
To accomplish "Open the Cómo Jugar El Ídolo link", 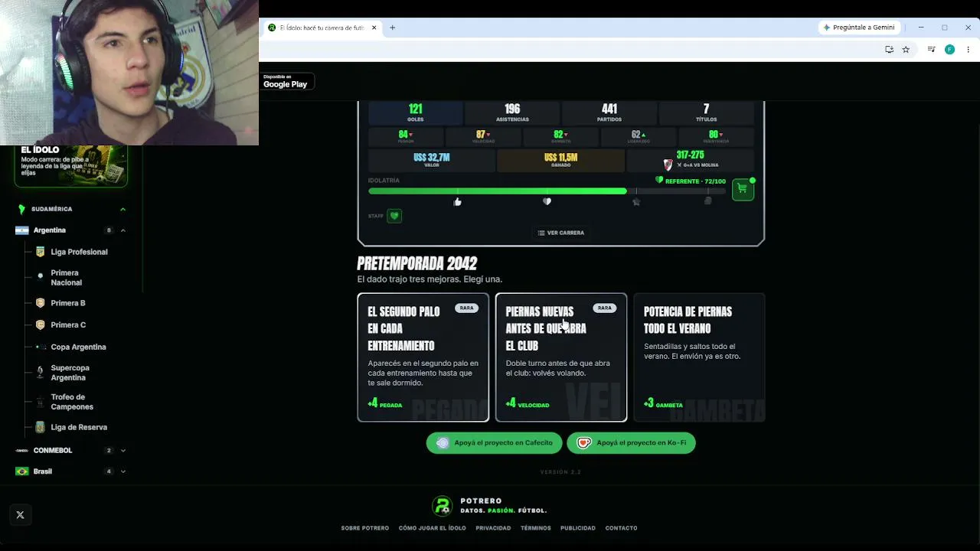I will 432,528.
